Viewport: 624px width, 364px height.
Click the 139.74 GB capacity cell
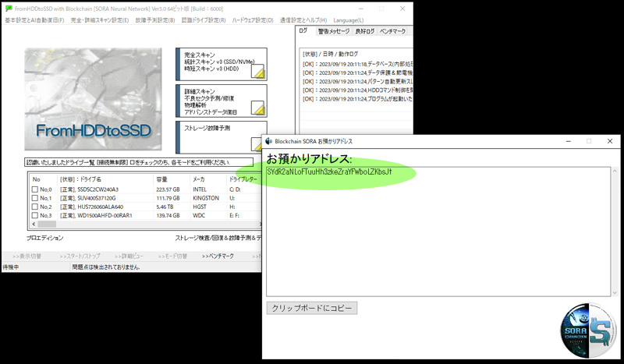[168, 215]
